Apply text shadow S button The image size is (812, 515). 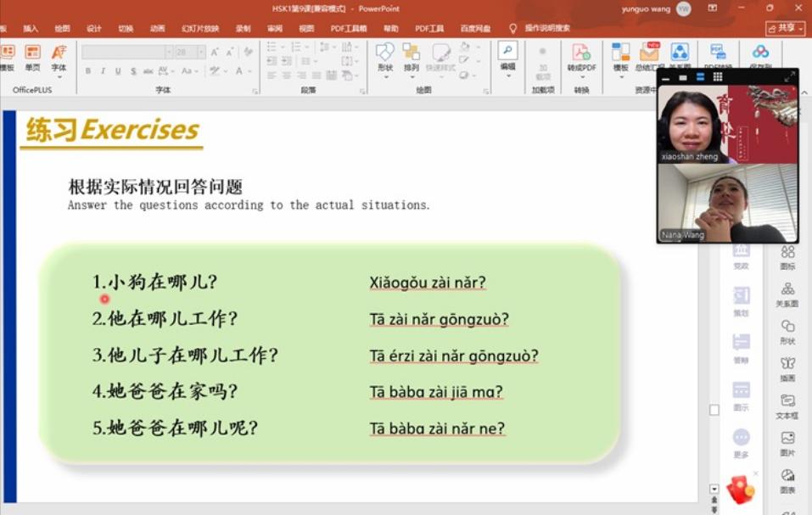(133, 71)
